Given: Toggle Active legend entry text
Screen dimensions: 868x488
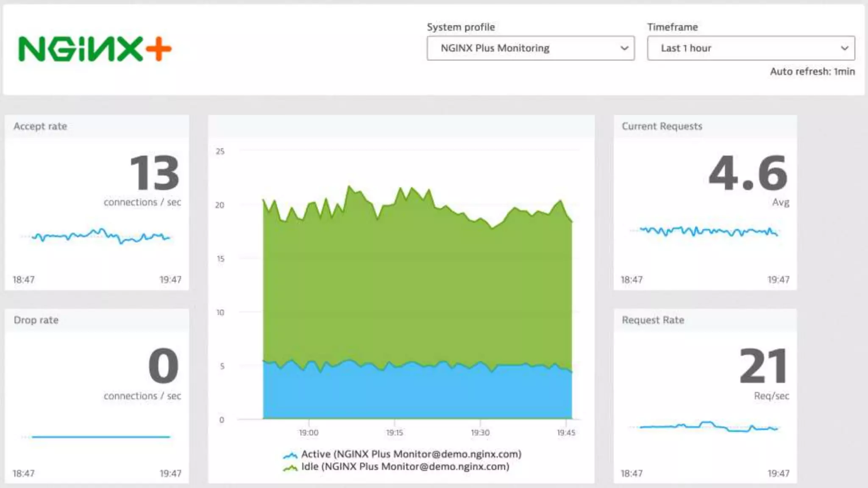Looking at the screenshot, I should pyautogui.click(x=411, y=454).
